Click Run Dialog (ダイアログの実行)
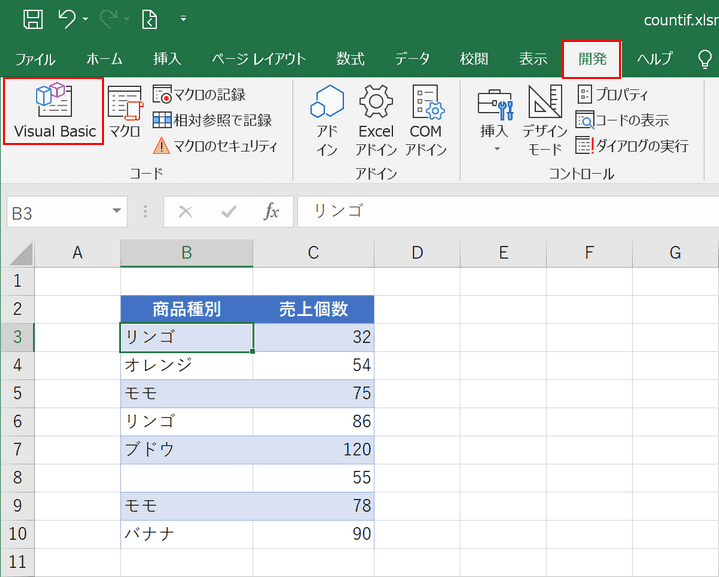Viewport: 719px width, 577px height. pos(632,146)
